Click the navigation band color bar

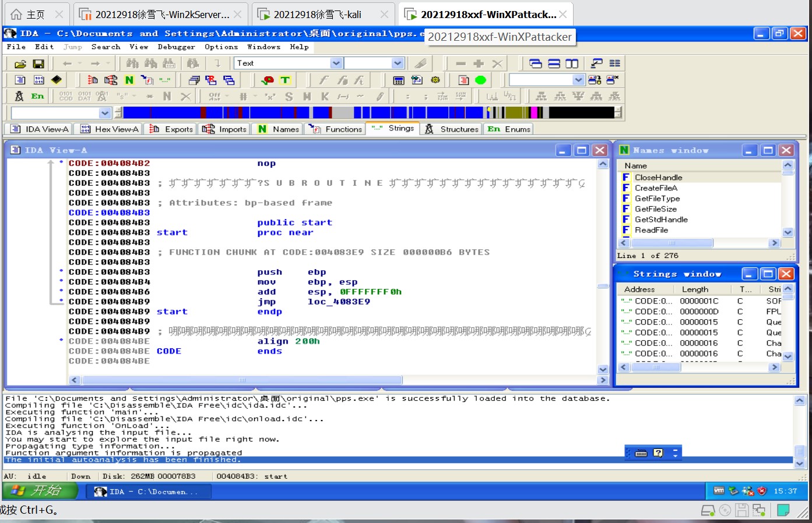click(x=369, y=112)
